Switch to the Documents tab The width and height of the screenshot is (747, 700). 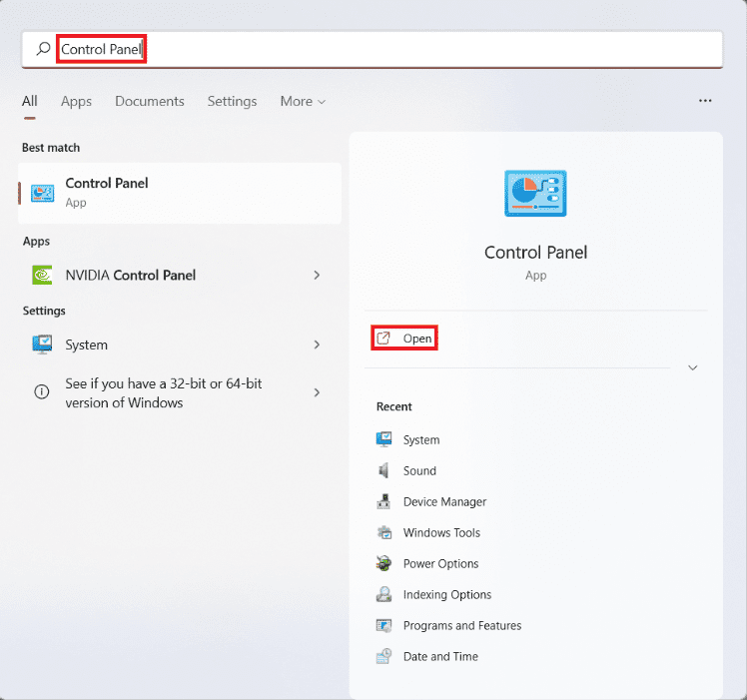point(150,101)
